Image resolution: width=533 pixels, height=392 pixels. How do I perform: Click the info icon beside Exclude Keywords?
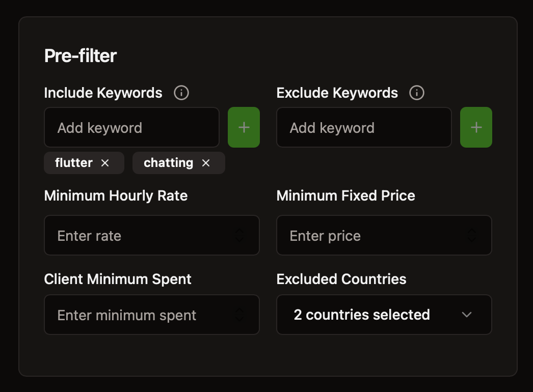[x=417, y=93]
